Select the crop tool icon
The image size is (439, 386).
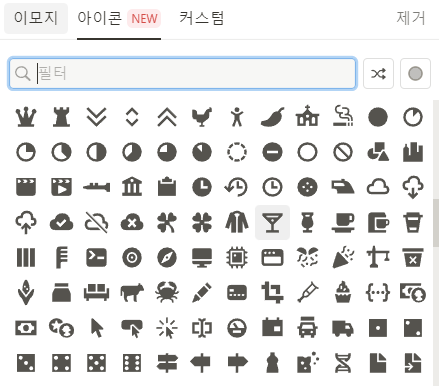[x=273, y=293]
